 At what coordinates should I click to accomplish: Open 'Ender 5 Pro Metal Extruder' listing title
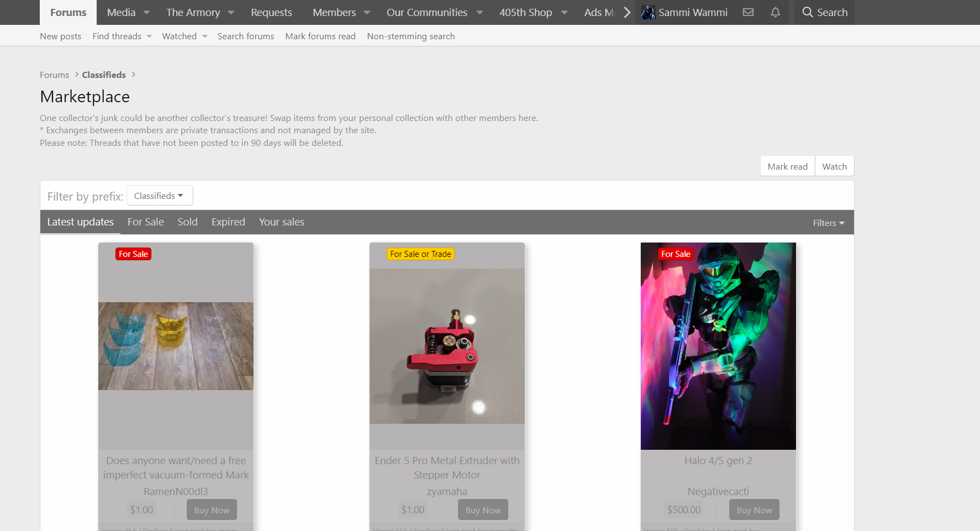point(447,467)
